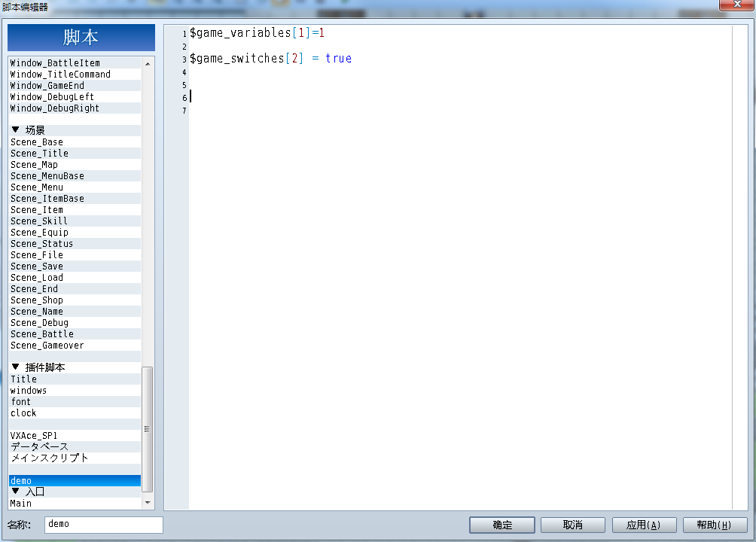Select Scene_Menu script
756x542 pixels.
[x=75, y=187]
